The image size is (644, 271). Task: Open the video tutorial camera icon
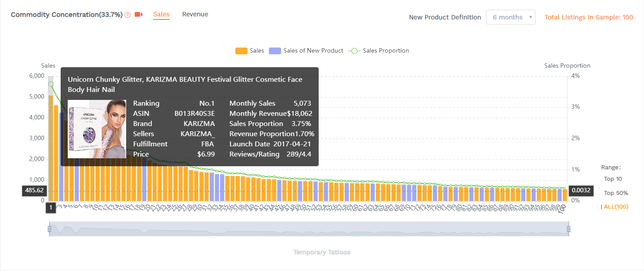[139, 15]
